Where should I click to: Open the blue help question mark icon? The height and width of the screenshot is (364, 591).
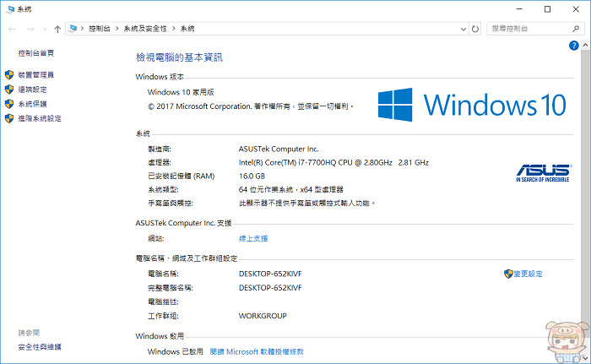573,46
